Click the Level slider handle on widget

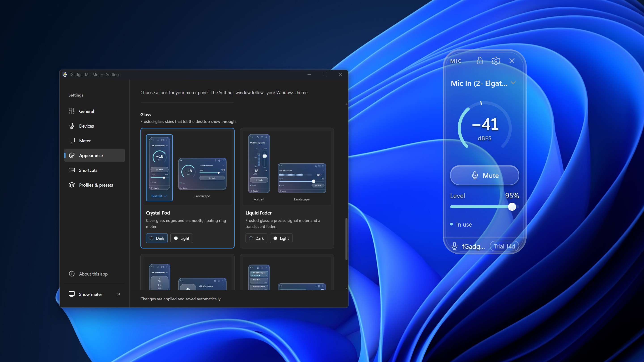[x=512, y=207]
